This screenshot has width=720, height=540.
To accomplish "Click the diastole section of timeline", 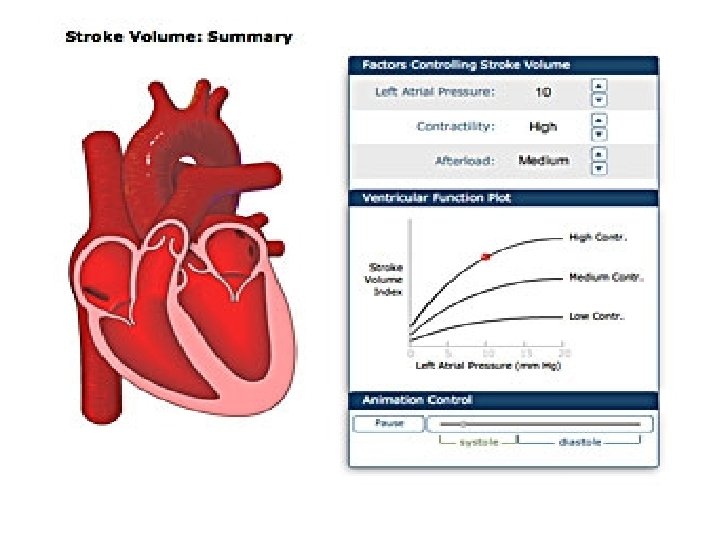I will pos(579,441).
